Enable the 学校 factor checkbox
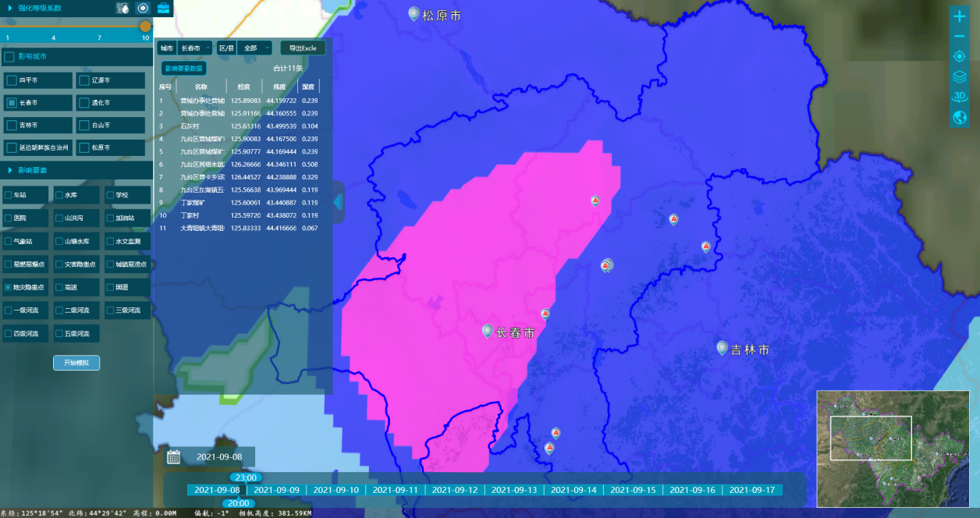The image size is (980, 518). [110, 194]
